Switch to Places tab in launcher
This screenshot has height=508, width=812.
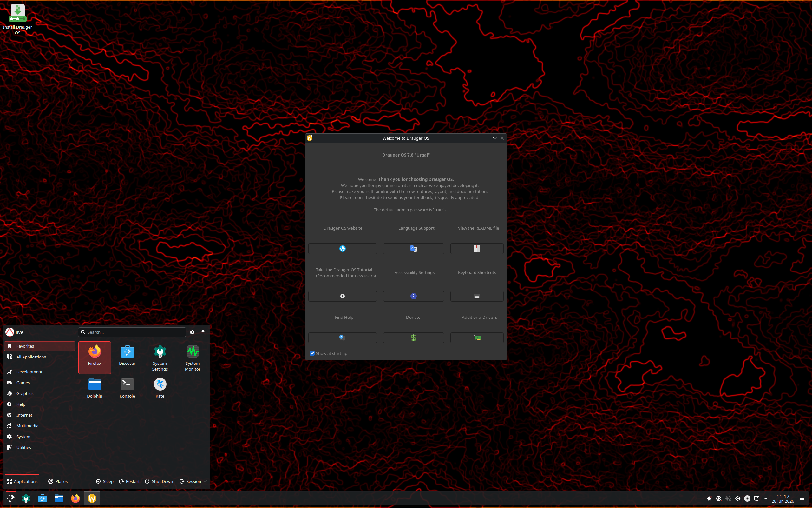[x=58, y=481]
